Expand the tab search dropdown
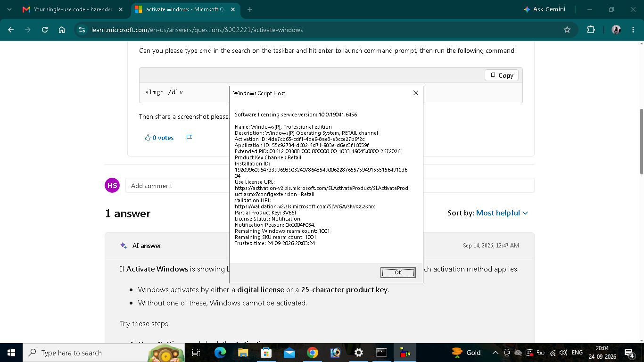Screen dimensions: 644x362 9,9
